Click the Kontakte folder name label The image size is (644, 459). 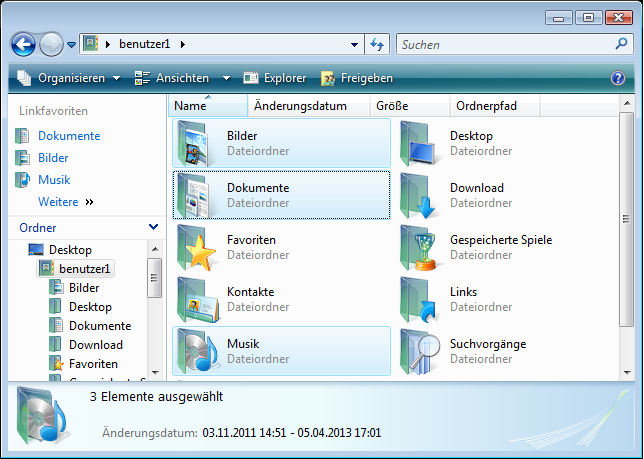(x=251, y=292)
